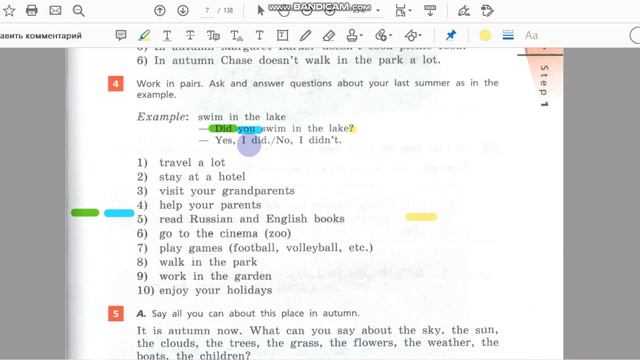Viewport: 640px width, 360px height.
Task: Select the replace text tool
Action: (x=213, y=36)
